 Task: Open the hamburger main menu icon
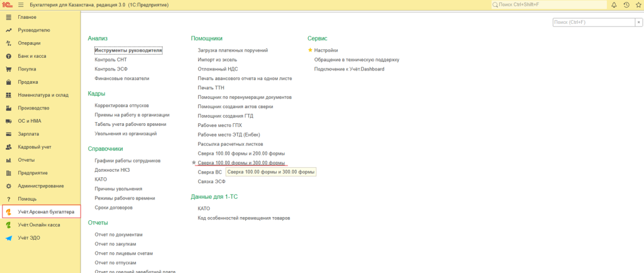point(21,5)
